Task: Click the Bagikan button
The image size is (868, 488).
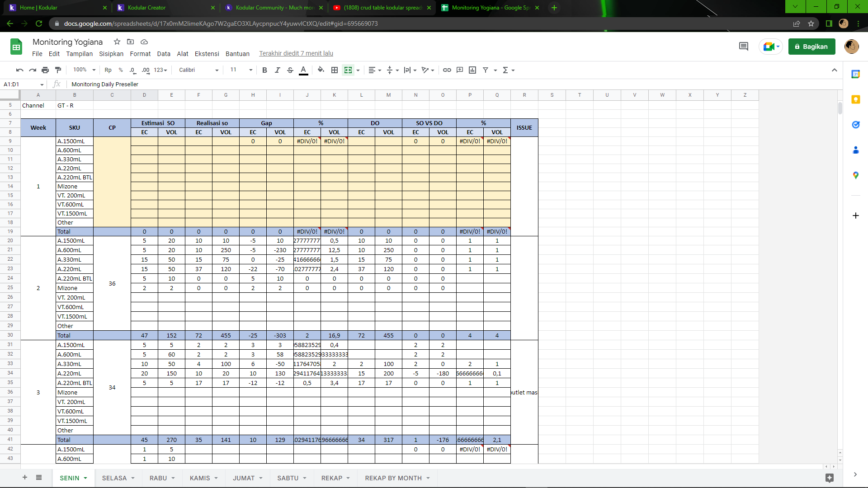Action: [811, 47]
